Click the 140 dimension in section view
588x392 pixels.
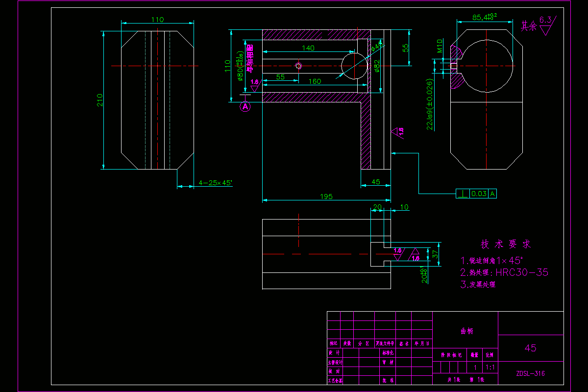pyautogui.click(x=308, y=48)
